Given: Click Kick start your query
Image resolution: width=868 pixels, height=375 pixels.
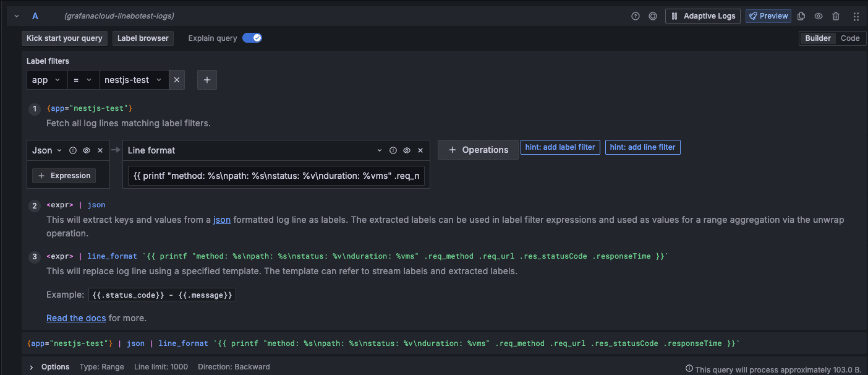Looking at the screenshot, I should point(64,38).
